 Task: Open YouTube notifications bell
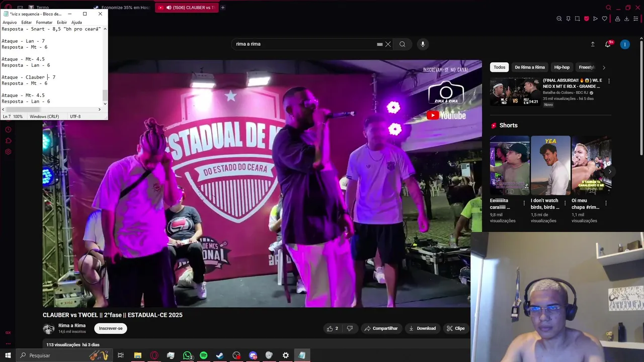pos(608,44)
